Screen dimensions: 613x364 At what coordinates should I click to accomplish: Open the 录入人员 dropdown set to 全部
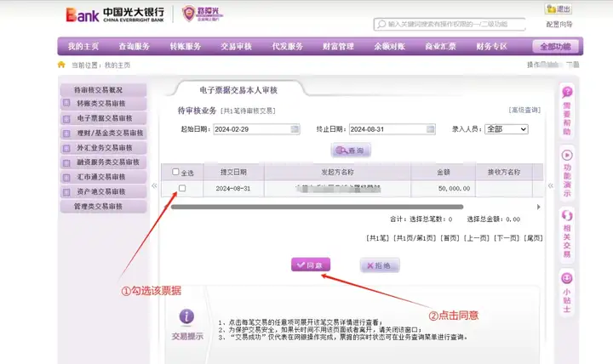(x=507, y=129)
